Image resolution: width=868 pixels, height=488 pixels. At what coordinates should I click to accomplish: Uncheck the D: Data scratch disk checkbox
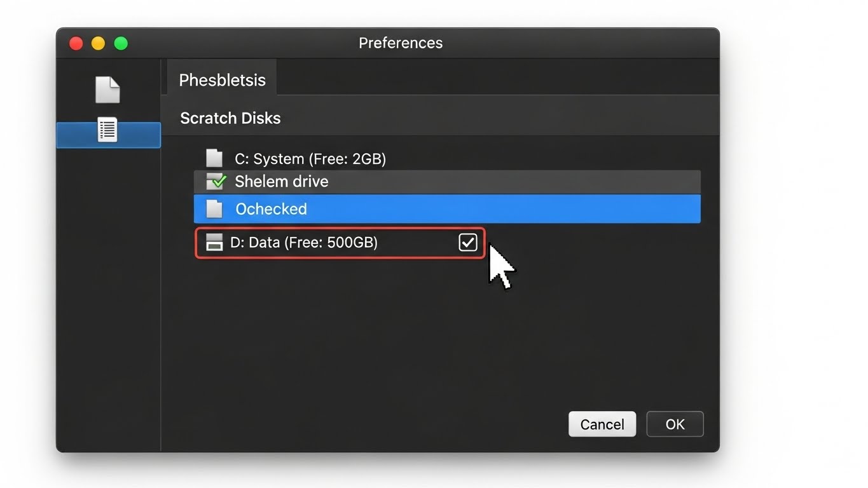tap(467, 242)
